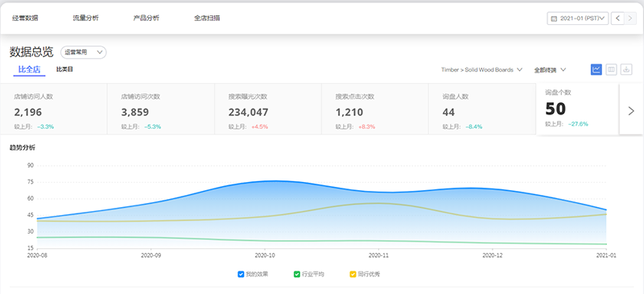The image size is (644, 294).
Task: Open the 产品分析 menu item
Action: (x=147, y=18)
